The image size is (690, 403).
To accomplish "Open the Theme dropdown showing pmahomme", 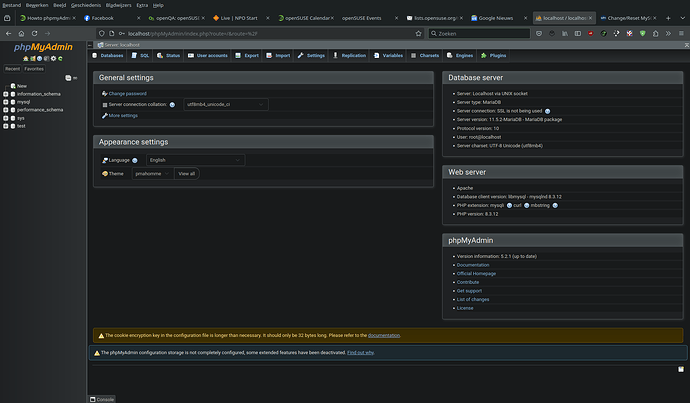I will click(x=152, y=173).
